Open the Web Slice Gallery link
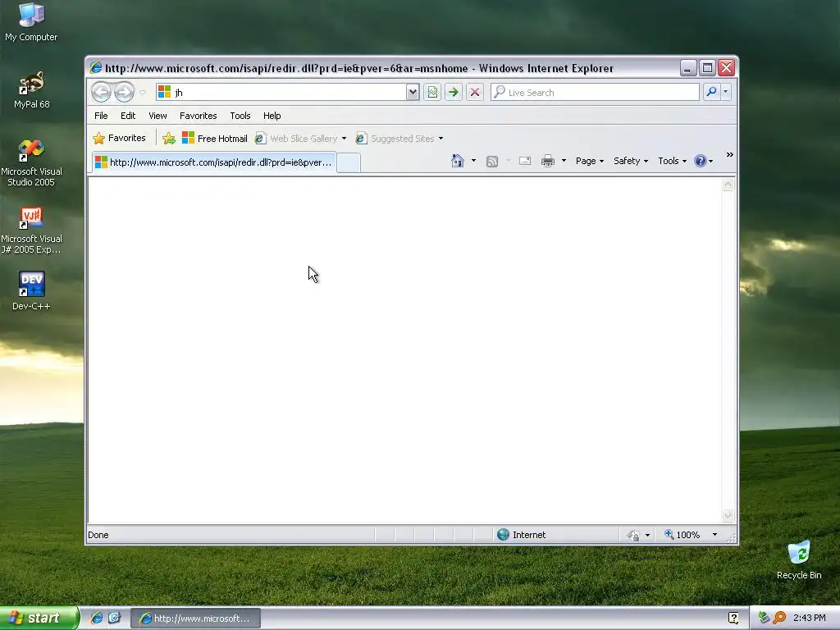 pyautogui.click(x=297, y=138)
